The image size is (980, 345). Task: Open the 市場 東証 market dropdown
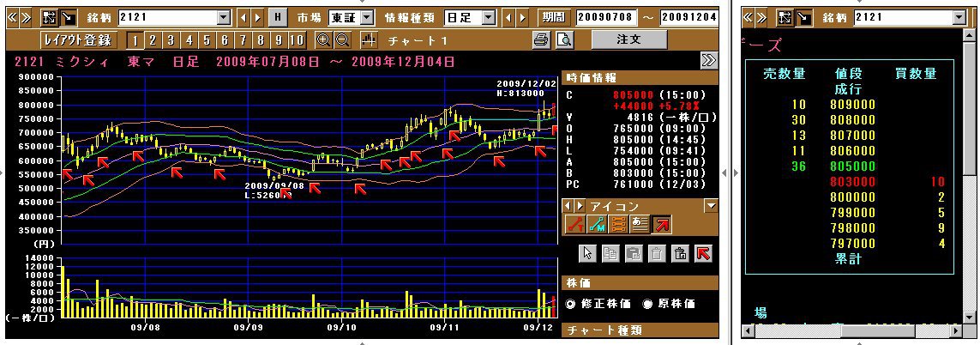coord(368,17)
